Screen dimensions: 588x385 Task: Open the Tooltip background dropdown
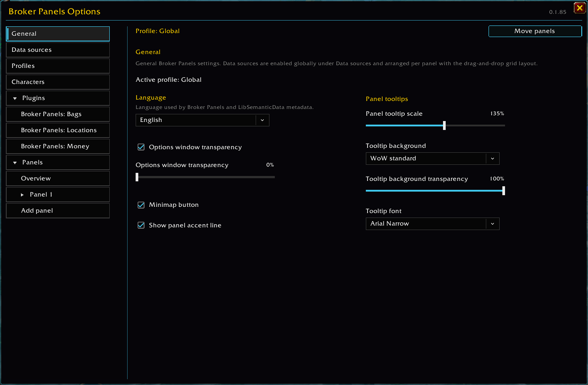coord(432,159)
